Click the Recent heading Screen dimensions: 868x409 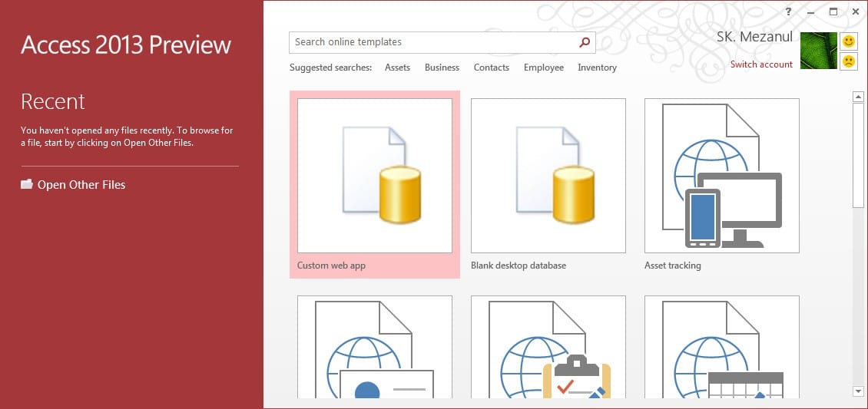pos(52,102)
